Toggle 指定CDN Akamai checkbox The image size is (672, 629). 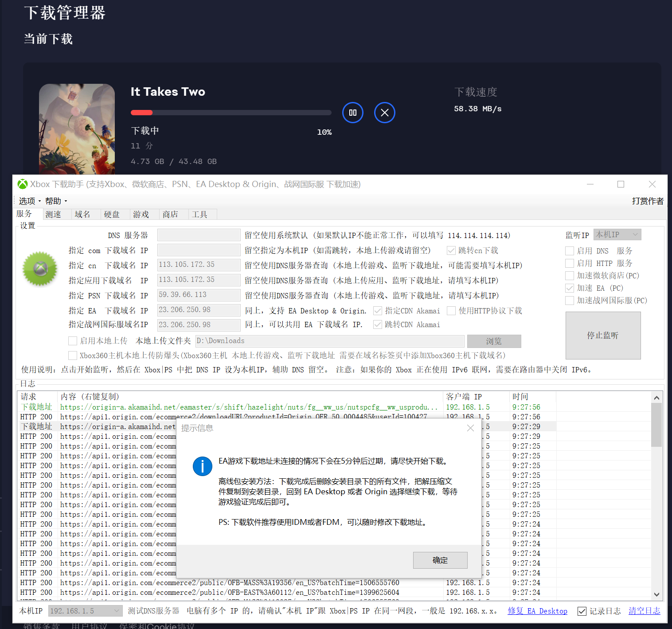tap(378, 311)
